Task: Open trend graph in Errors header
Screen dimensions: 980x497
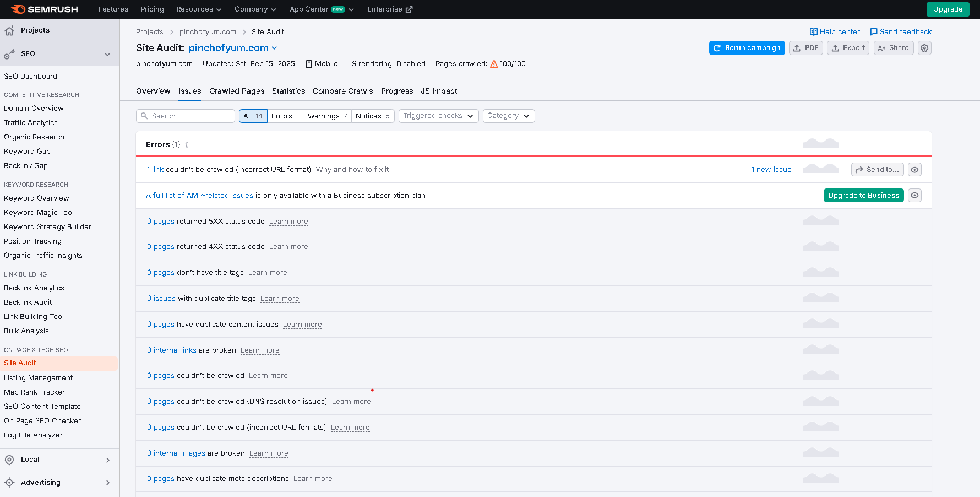Action: tap(821, 143)
